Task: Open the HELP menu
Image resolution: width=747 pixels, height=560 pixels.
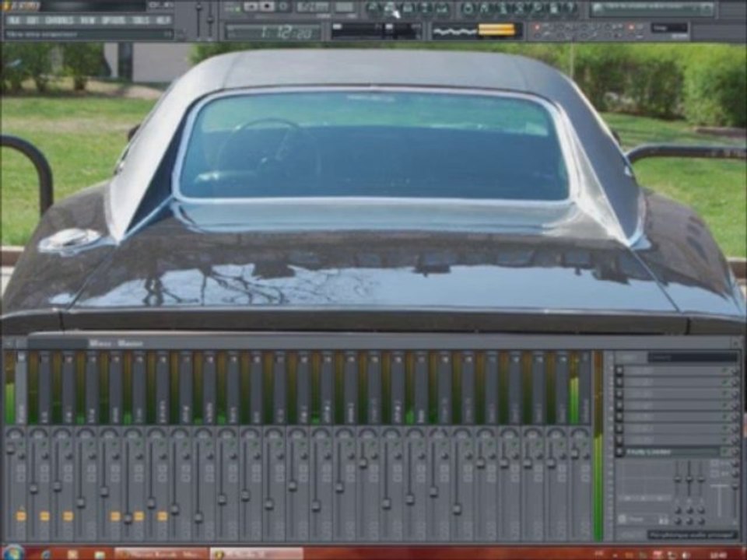Action: [x=163, y=20]
